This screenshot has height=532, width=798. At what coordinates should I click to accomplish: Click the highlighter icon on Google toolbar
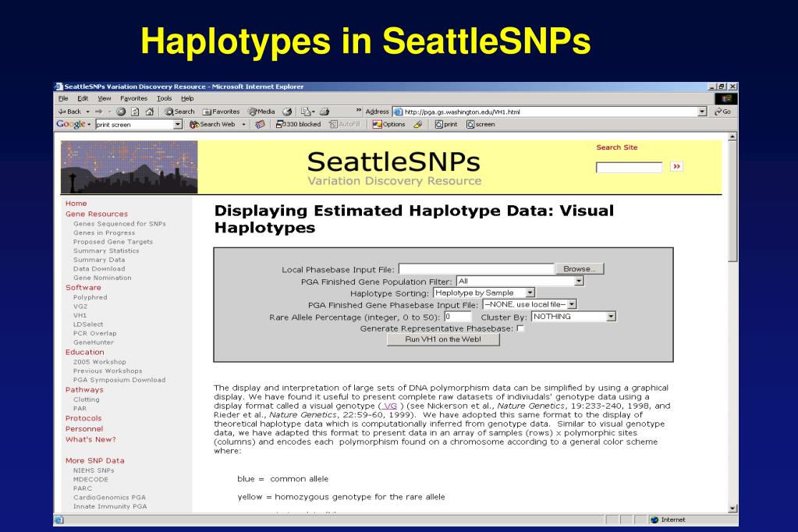(x=418, y=124)
